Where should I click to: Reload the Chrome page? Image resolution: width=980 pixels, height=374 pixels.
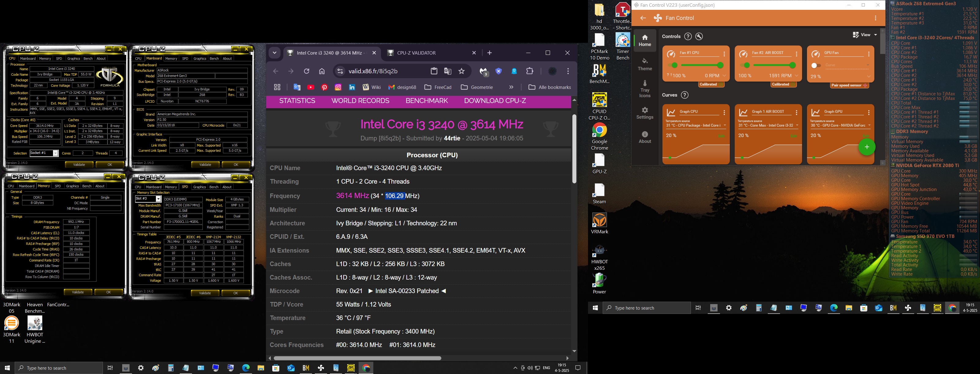pyautogui.click(x=307, y=71)
